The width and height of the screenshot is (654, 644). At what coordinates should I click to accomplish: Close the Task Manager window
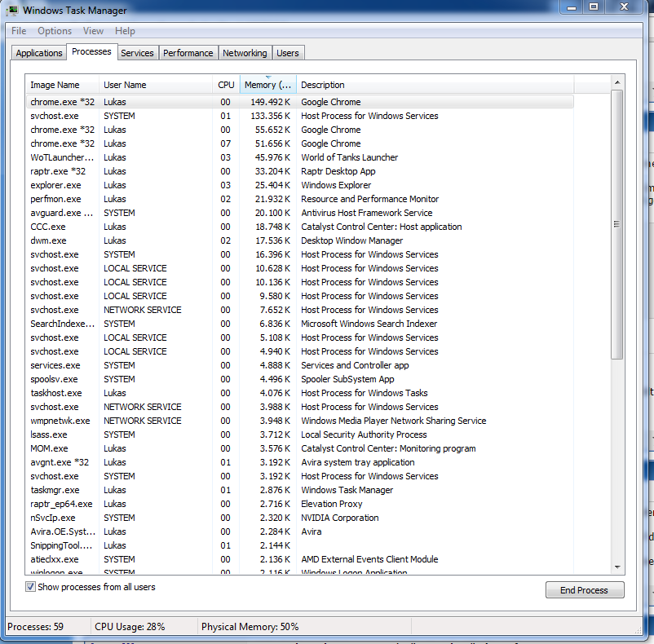pyautogui.click(x=624, y=7)
